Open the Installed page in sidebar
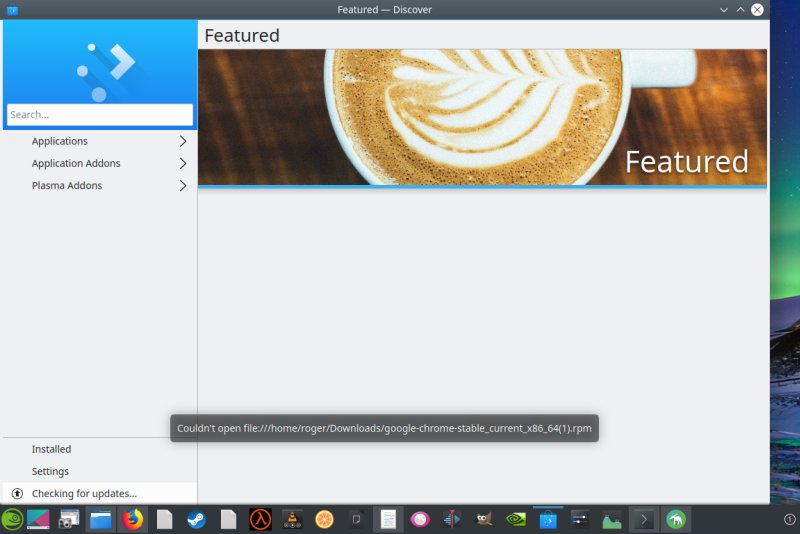 (51, 449)
